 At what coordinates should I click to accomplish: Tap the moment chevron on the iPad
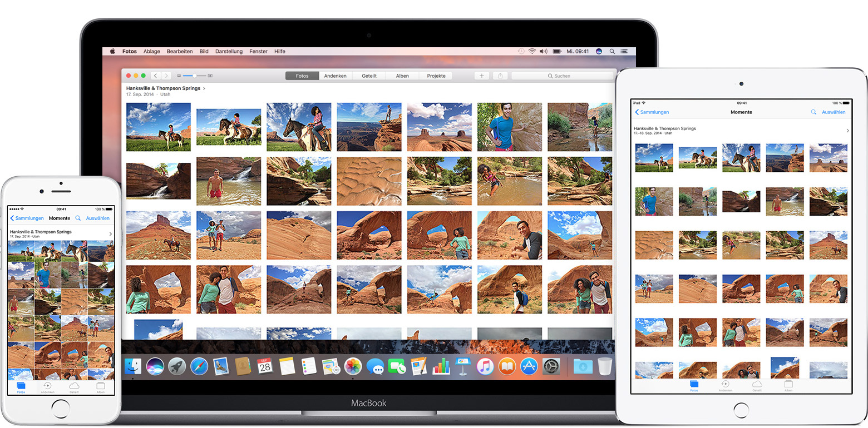click(847, 131)
